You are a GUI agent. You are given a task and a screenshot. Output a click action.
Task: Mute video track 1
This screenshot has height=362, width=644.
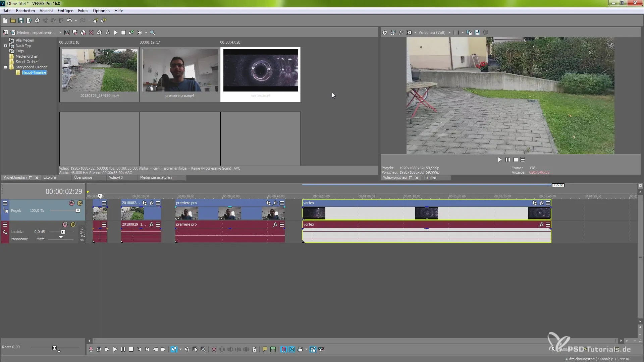(x=72, y=203)
